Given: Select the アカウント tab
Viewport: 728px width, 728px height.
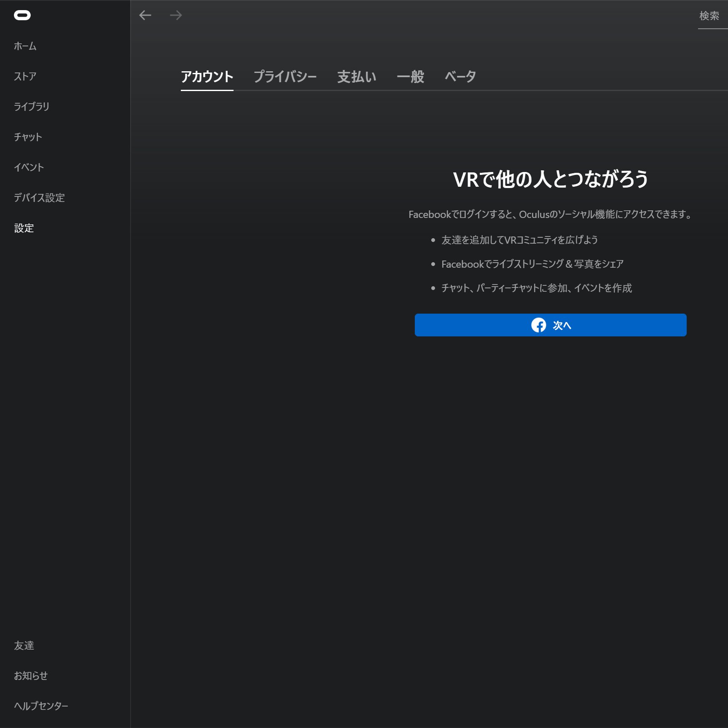Looking at the screenshot, I should pyautogui.click(x=207, y=76).
